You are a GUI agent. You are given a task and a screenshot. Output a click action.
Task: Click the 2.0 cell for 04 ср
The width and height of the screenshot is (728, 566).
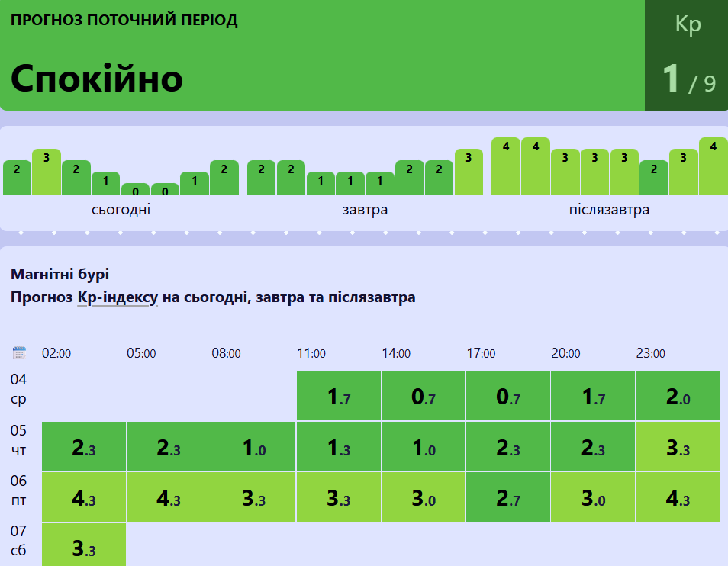point(678,396)
